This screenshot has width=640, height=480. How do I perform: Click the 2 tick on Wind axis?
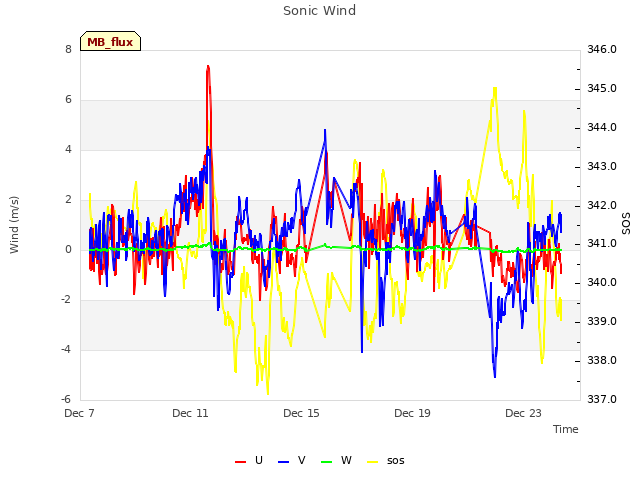[68, 200]
